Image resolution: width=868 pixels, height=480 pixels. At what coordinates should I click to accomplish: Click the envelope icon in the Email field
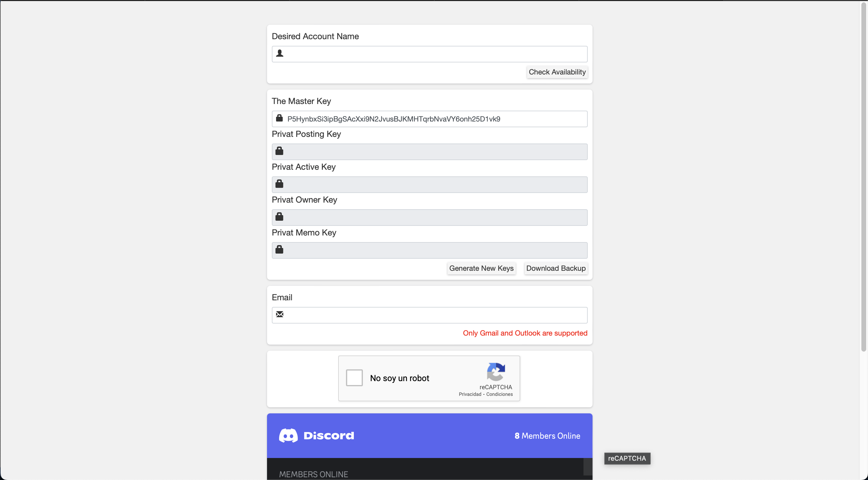click(280, 314)
